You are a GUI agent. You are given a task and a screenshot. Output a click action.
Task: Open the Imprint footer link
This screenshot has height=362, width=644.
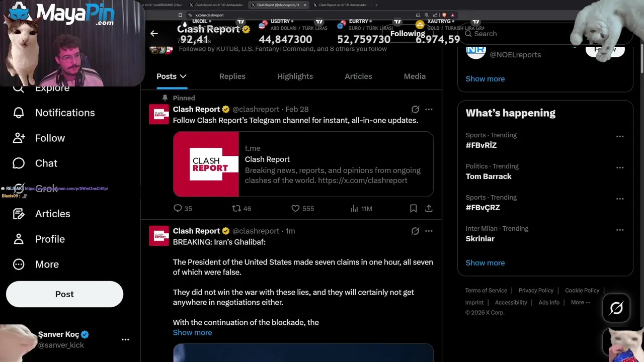[474, 302]
